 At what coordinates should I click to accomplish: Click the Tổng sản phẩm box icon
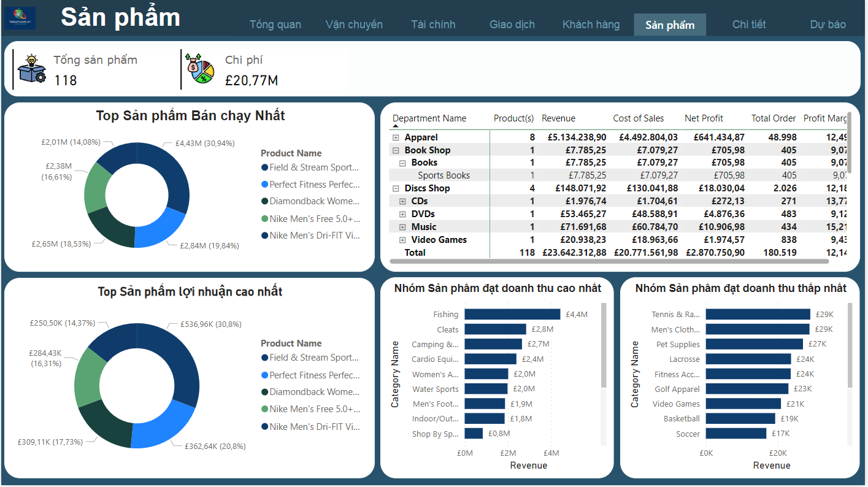coord(32,69)
